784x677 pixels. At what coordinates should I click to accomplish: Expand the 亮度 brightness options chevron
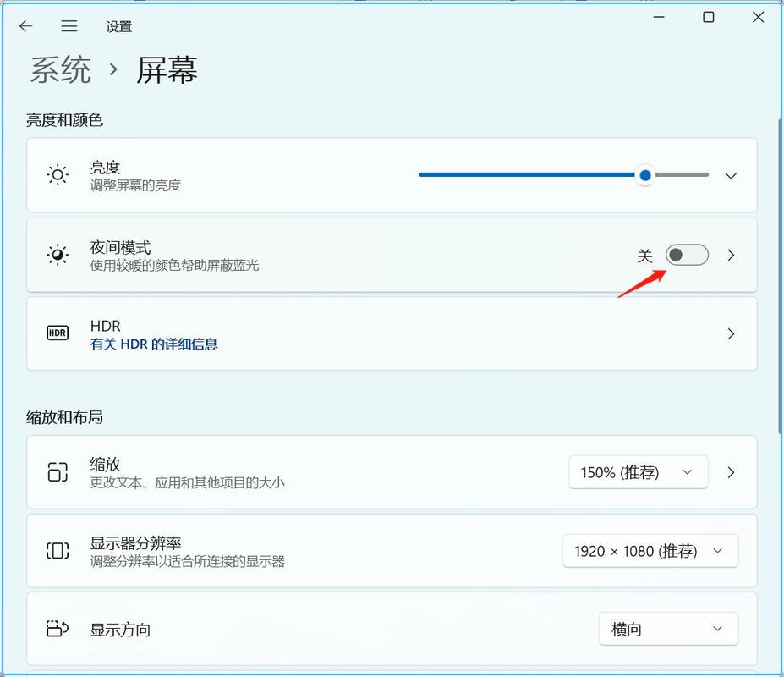tap(730, 175)
